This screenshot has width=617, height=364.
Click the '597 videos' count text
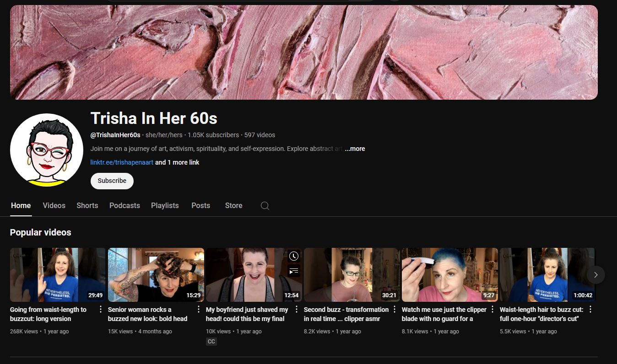(260, 135)
